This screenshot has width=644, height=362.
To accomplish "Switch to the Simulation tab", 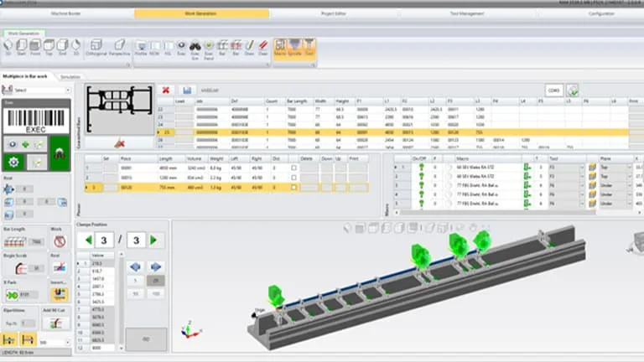I will (70, 77).
